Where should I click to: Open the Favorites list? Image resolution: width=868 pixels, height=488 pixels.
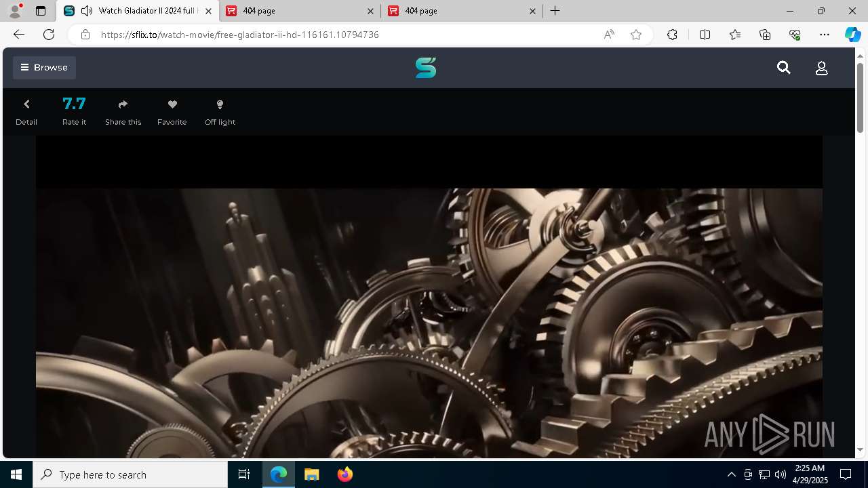[735, 35]
